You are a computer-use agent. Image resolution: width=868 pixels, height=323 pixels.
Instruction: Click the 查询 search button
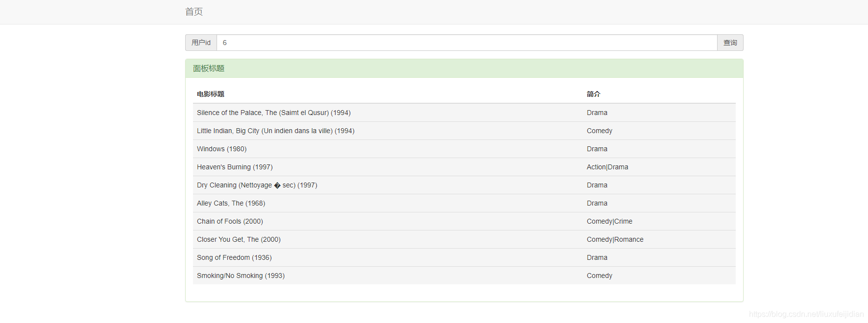pos(730,43)
